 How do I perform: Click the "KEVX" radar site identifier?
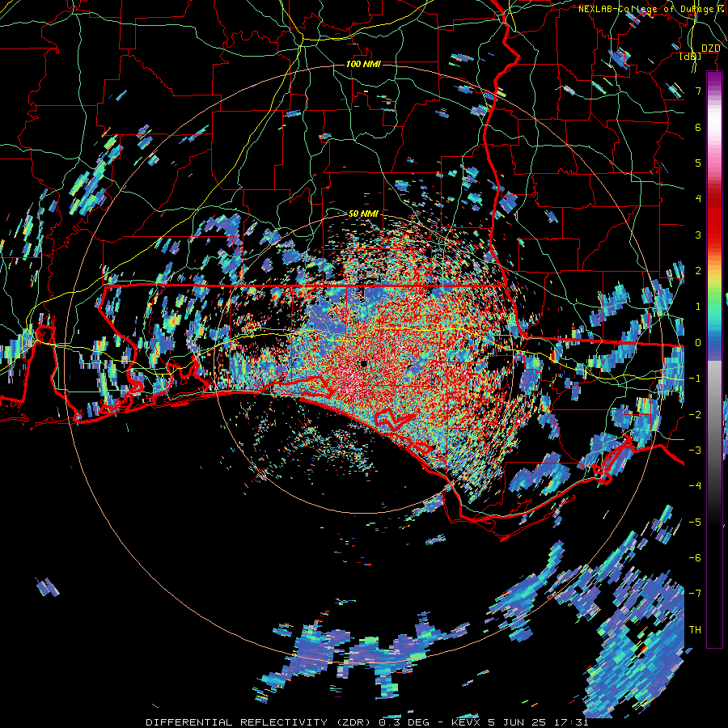tap(467, 722)
